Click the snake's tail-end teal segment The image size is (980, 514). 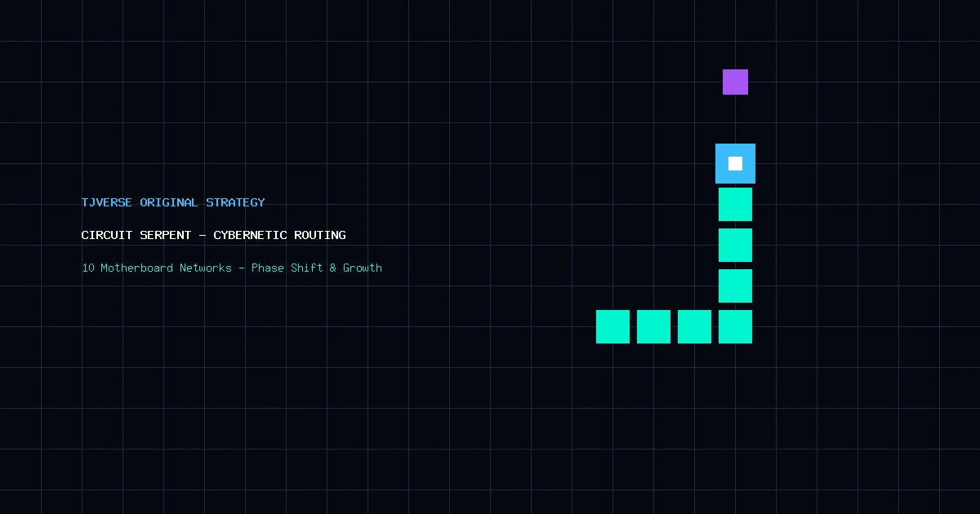click(x=612, y=326)
